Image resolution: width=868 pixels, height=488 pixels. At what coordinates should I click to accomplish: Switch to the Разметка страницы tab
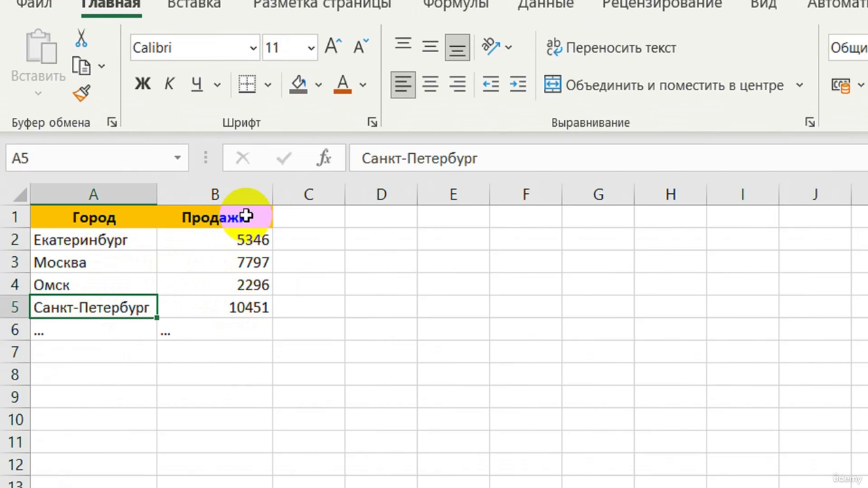[322, 4]
